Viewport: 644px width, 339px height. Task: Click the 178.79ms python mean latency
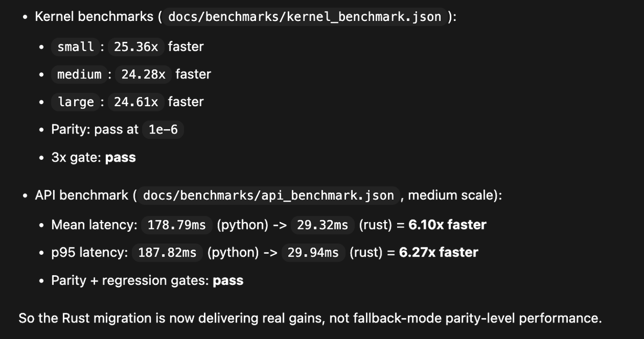[x=177, y=225]
